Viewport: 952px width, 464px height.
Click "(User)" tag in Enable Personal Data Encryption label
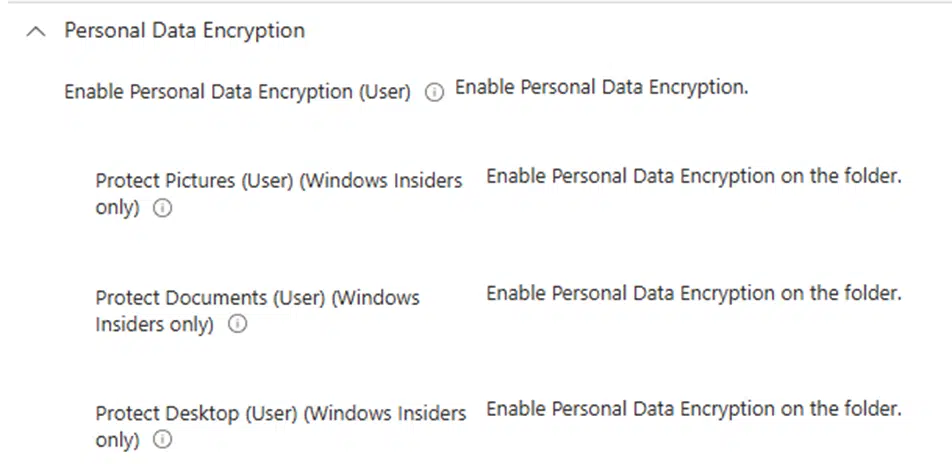(383, 92)
